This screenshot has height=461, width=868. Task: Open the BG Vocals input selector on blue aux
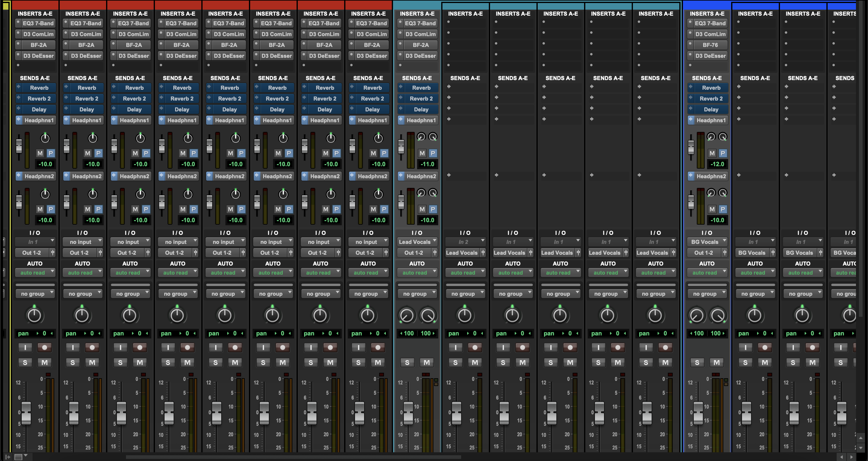click(x=707, y=242)
